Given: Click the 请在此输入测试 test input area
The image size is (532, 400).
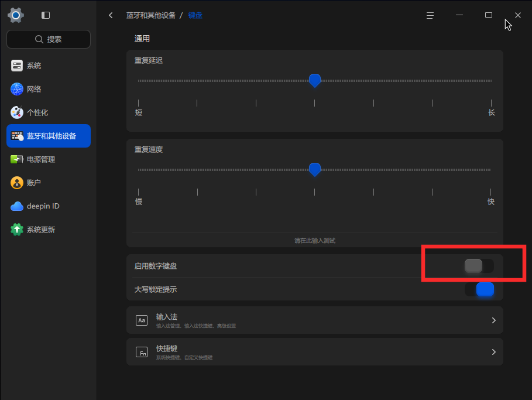Looking at the screenshot, I should pyautogui.click(x=315, y=240).
